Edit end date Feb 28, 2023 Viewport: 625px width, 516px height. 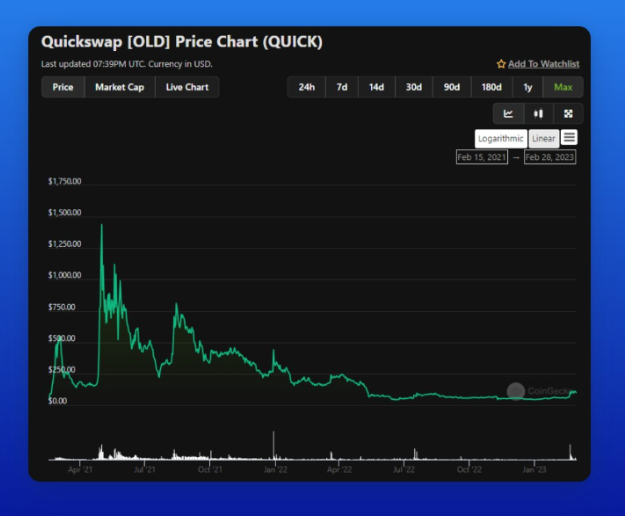point(550,157)
